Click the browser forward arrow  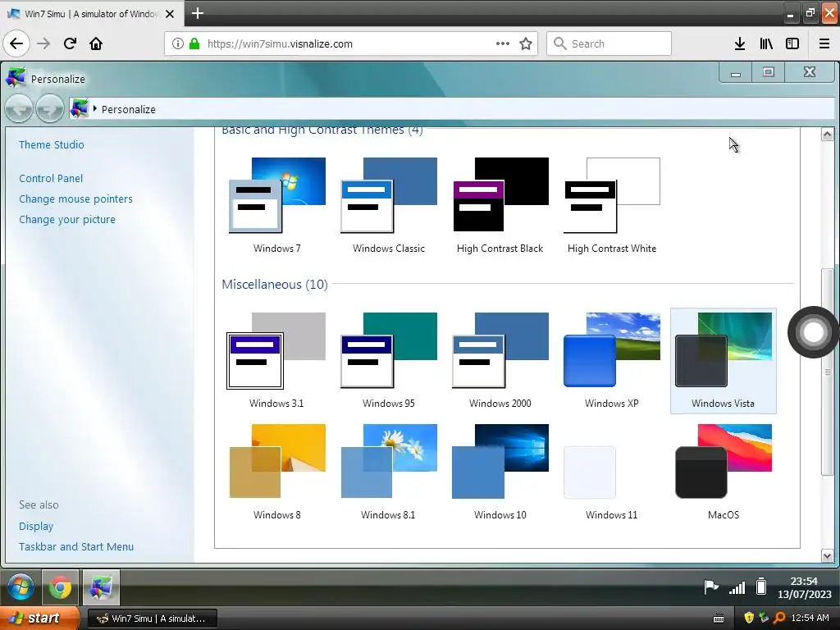click(x=43, y=43)
